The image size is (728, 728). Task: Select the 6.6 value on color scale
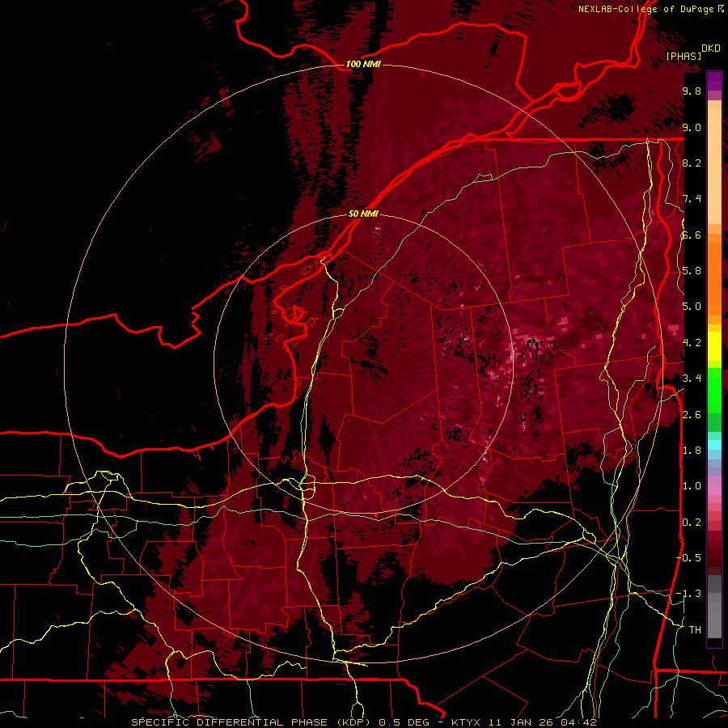point(692,235)
